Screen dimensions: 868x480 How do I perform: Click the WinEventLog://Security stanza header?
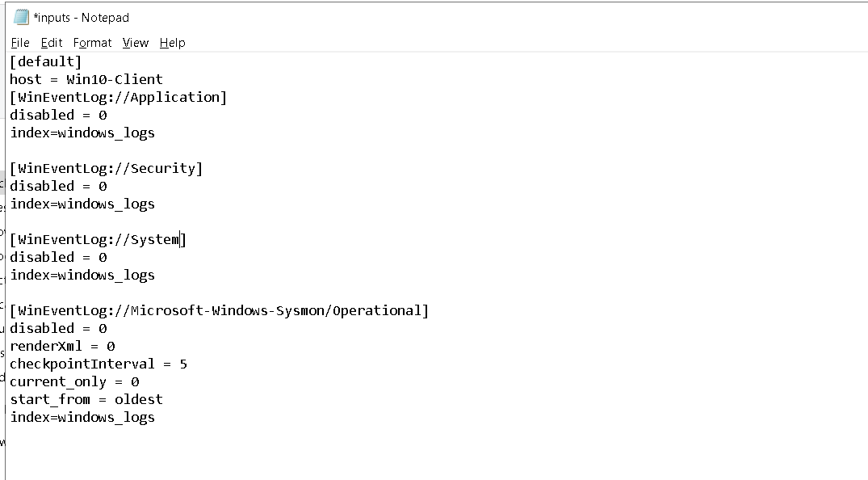coord(107,168)
